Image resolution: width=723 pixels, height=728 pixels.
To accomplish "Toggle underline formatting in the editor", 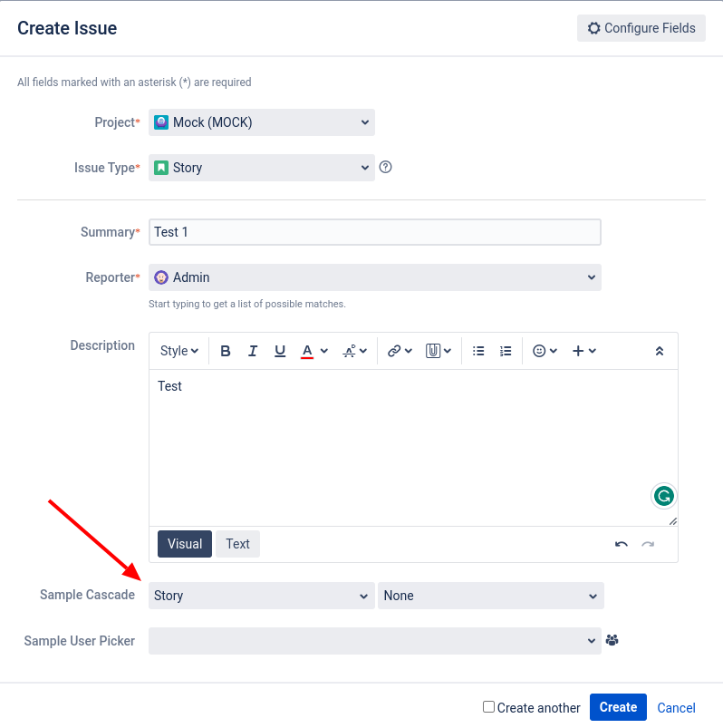I will (x=280, y=351).
